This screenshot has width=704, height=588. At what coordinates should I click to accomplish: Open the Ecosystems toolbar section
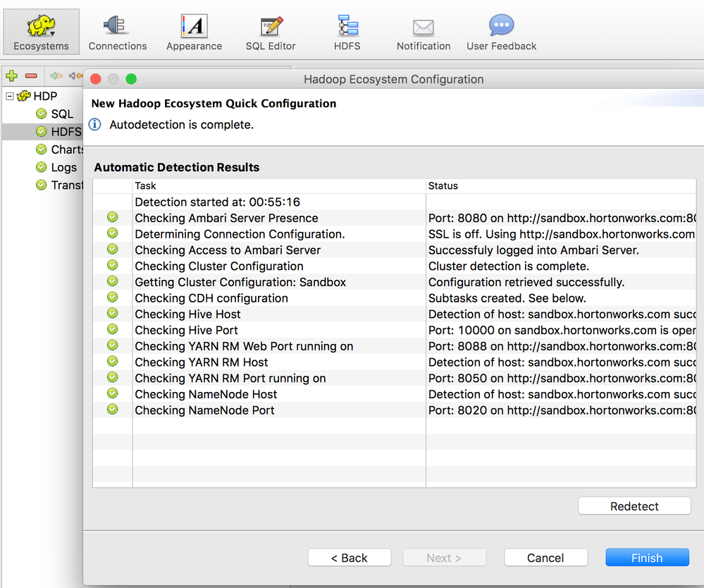tap(41, 32)
